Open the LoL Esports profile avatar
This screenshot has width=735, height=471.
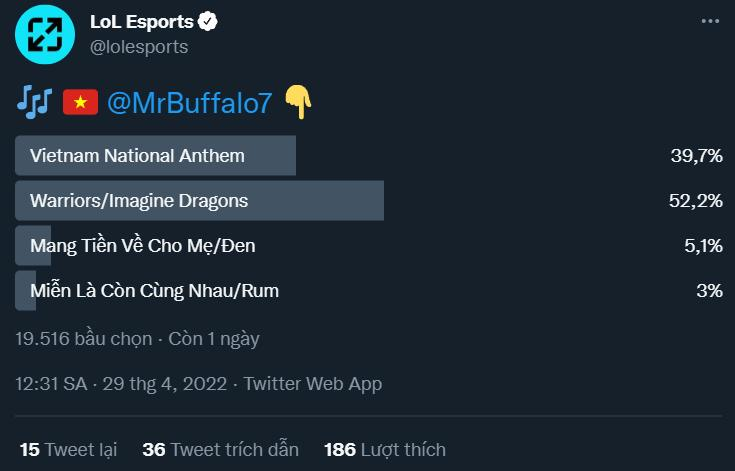coord(45,34)
